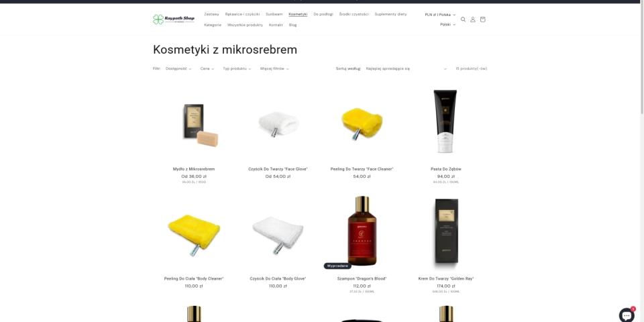Screen dimensions: 644x322
Task: Open the Sunbeam menu item
Action: (x=274, y=14)
